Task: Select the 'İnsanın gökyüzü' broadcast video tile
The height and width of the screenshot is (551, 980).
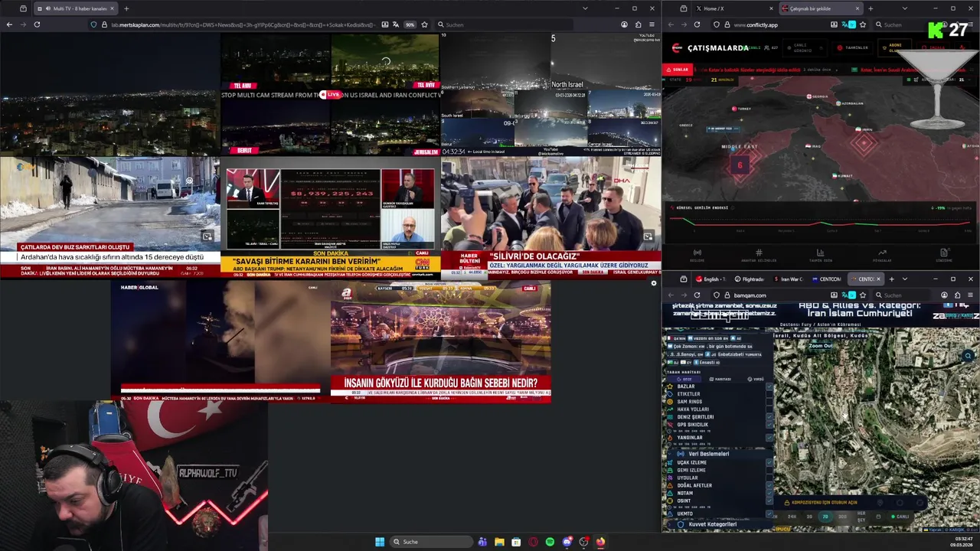Action: (x=441, y=341)
